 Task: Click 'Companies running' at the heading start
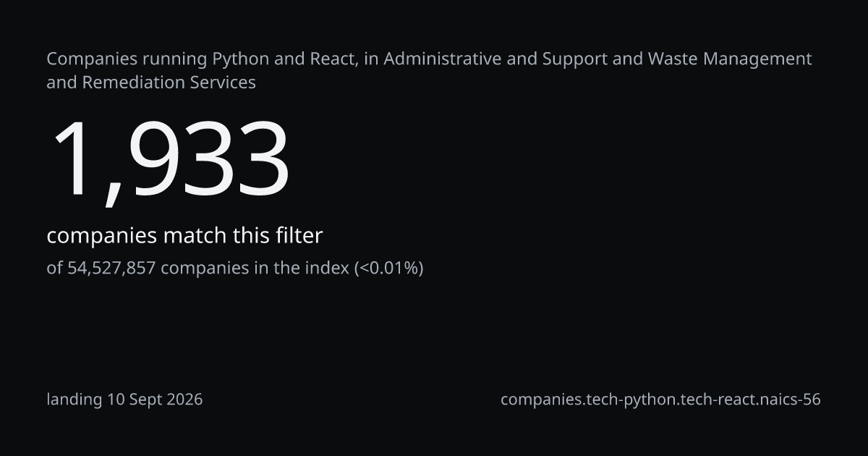(127, 59)
